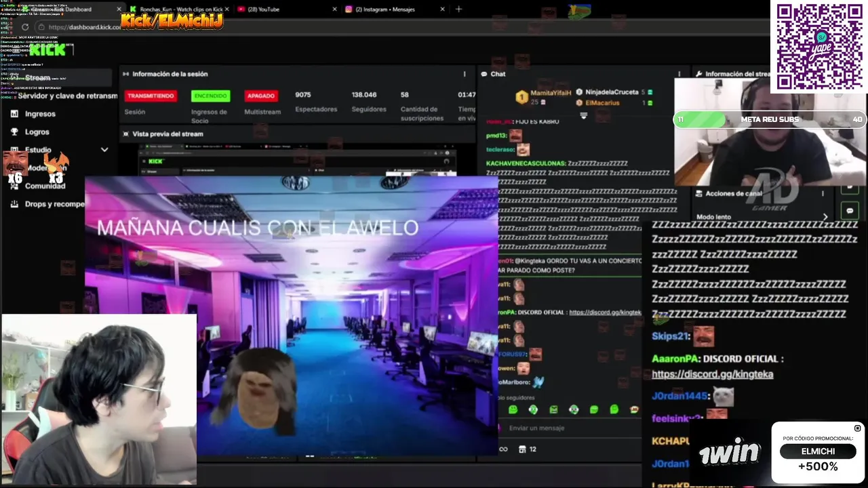Click the red TRANSMITIENDO session badge
868x488 pixels.
coord(151,96)
